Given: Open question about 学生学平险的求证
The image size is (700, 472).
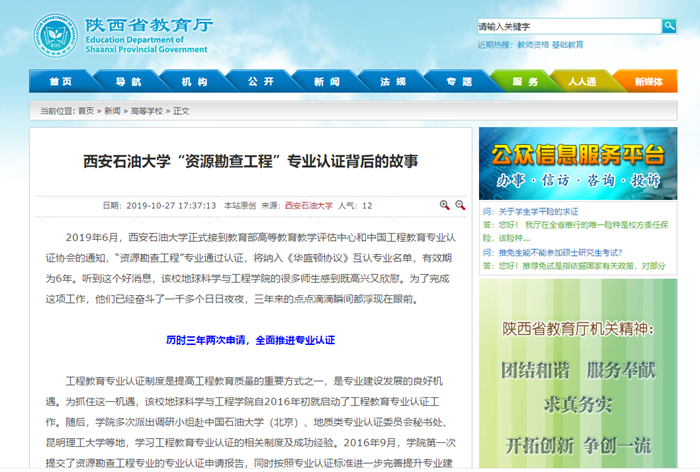Looking at the screenshot, I should point(538,212).
